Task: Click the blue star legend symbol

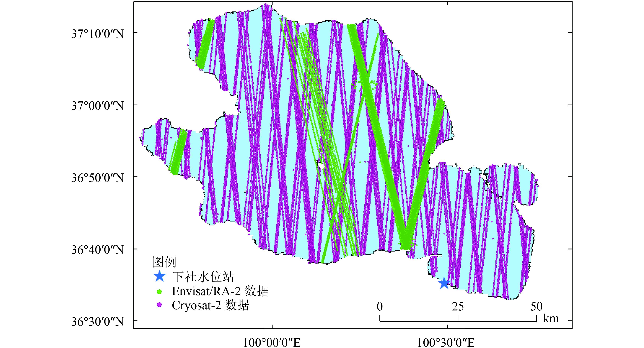Action: coord(159,276)
